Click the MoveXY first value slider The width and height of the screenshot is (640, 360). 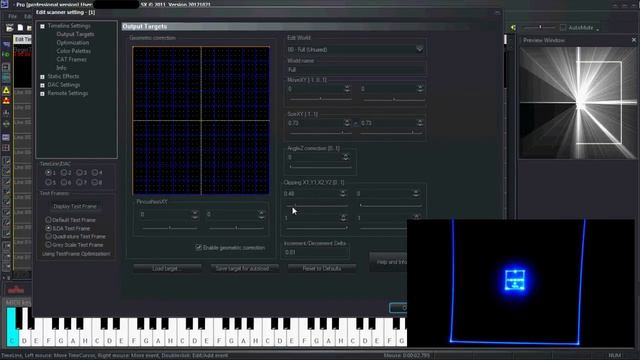click(x=320, y=99)
